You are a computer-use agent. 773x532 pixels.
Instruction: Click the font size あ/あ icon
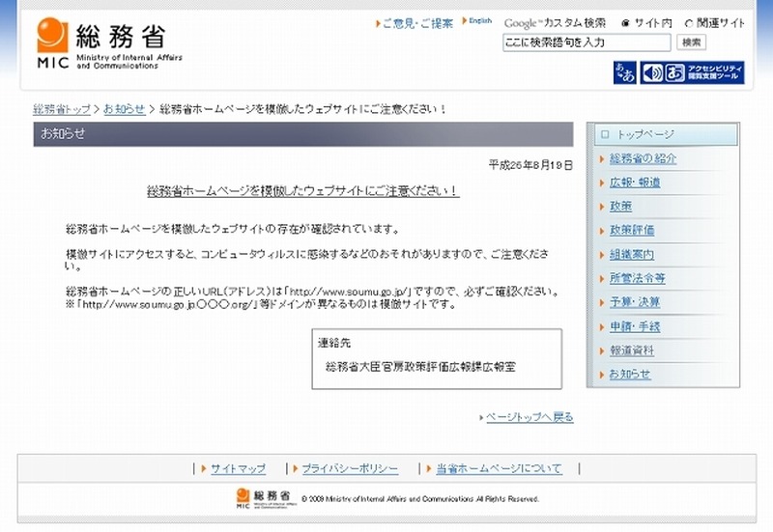[624, 72]
